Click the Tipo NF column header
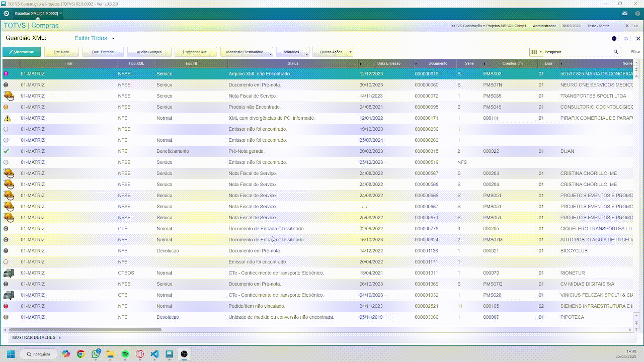Screen dimensions: 644x362 [192, 64]
